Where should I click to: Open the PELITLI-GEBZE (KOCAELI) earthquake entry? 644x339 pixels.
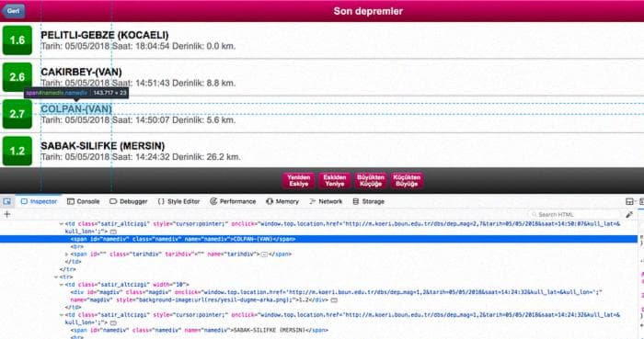click(x=104, y=35)
